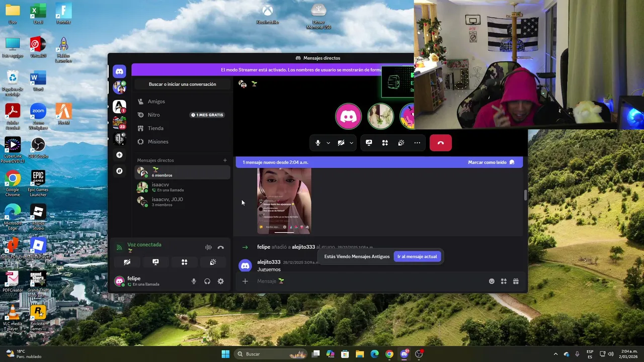Open soundboard in call controls
Screen dimensions: 644x362
[x=401, y=143]
